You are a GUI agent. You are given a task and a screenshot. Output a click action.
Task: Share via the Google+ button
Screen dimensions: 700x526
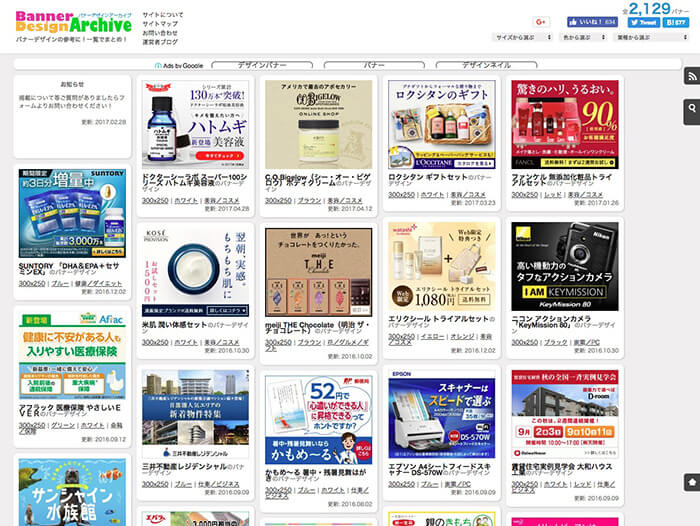pos(541,22)
